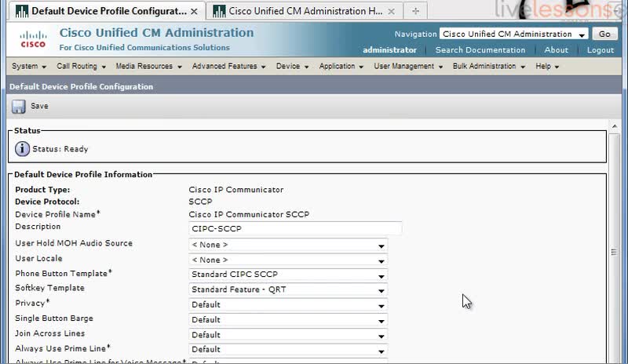This screenshot has height=364, width=628.
Task: Click the Logout link
Action: click(601, 50)
